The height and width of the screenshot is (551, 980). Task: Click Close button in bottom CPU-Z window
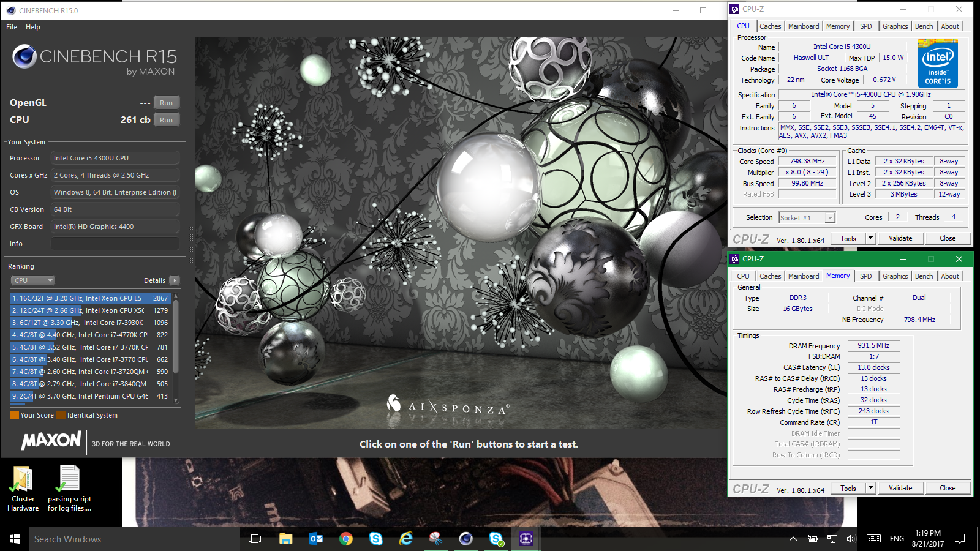[948, 489]
